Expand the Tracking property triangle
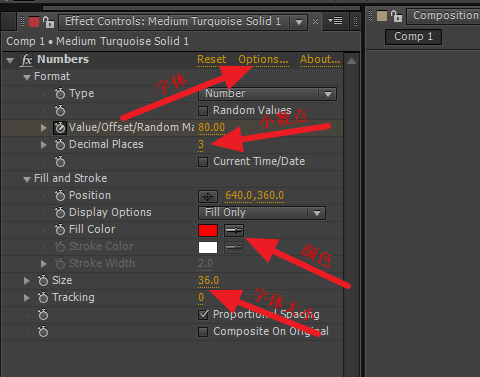This screenshot has width=480, height=377. (x=27, y=298)
